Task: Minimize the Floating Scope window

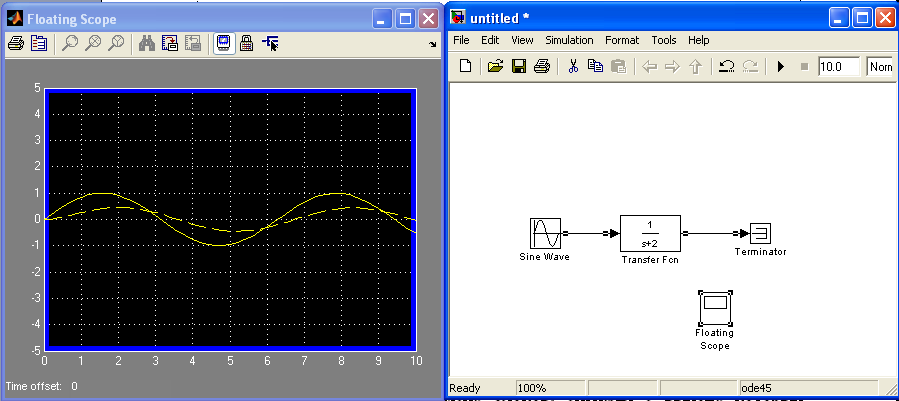Action: point(382,19)
